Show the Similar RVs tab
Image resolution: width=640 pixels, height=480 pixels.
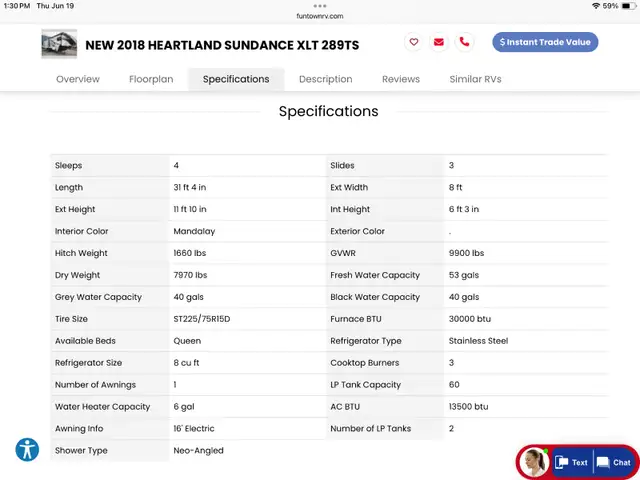click(475, 79)
